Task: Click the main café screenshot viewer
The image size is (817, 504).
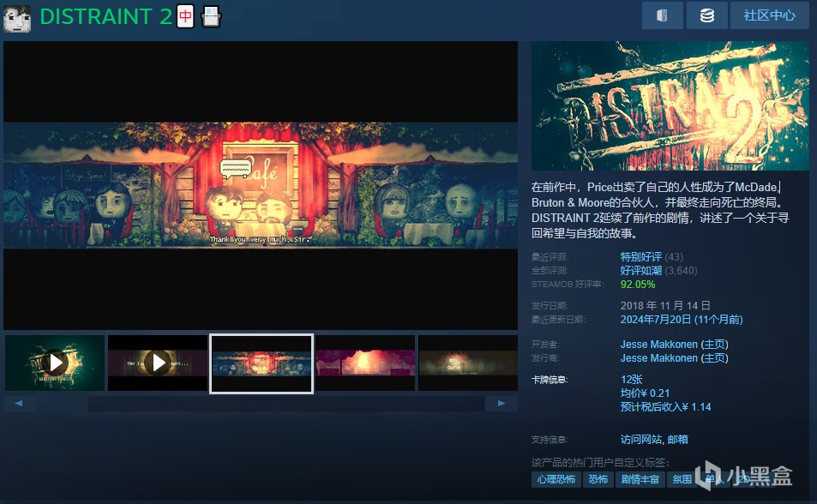Action: pos(261,185)
